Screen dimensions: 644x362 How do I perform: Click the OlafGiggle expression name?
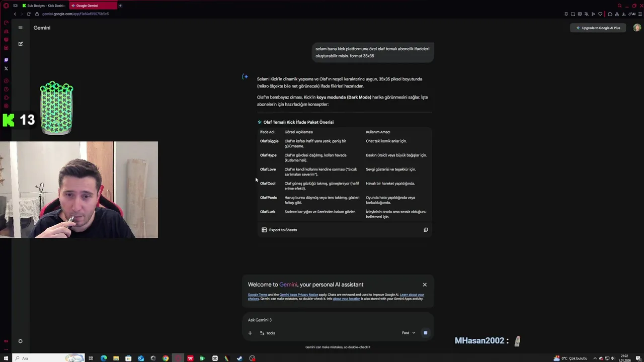coord(269,141)
